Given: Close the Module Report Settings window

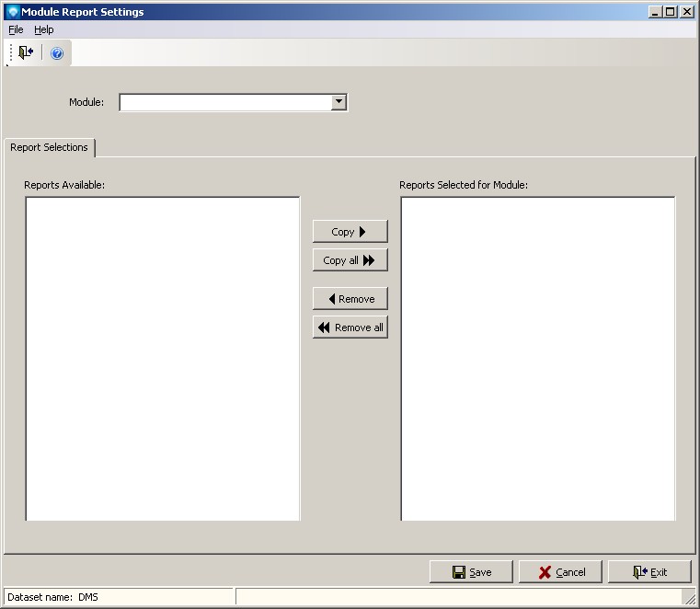Looking at the screenshot, I should (686, 12).
